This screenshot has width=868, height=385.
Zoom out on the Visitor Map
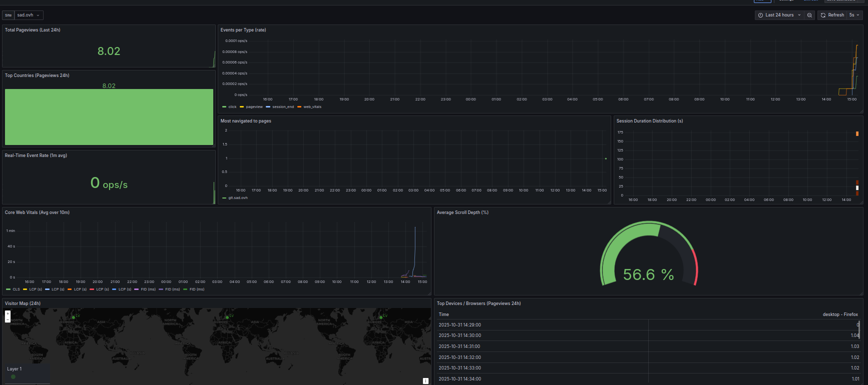click(8, 319)
